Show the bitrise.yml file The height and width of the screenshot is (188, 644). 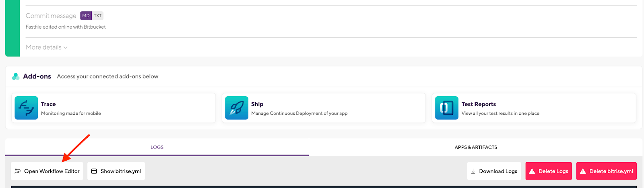[116, 171]
